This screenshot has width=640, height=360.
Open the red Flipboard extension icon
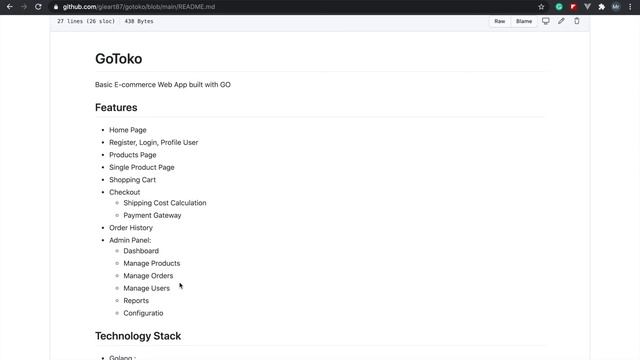[x=573, y=7]
